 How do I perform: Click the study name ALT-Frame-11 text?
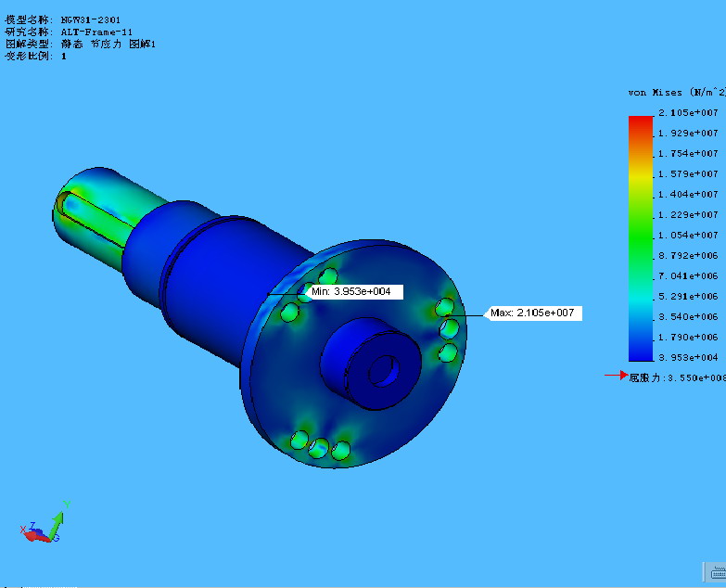(x=69, y=32)
